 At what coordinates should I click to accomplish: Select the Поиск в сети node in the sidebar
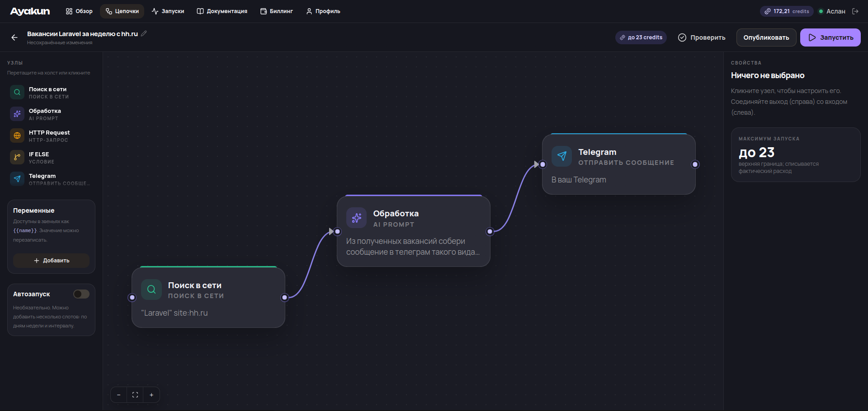click(51, 93)
